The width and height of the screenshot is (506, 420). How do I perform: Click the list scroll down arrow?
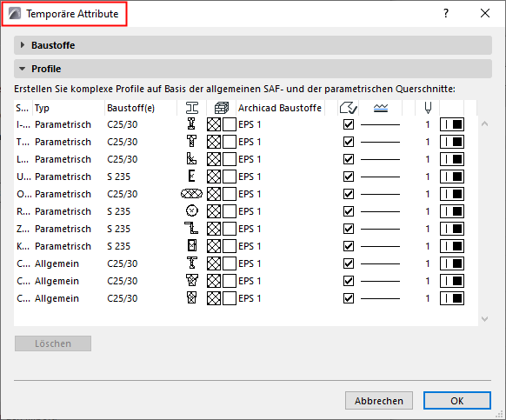(485, 319)
